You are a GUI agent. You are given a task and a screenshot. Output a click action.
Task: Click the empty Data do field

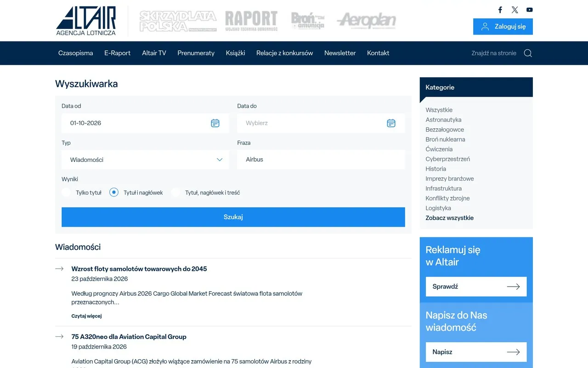321,123
